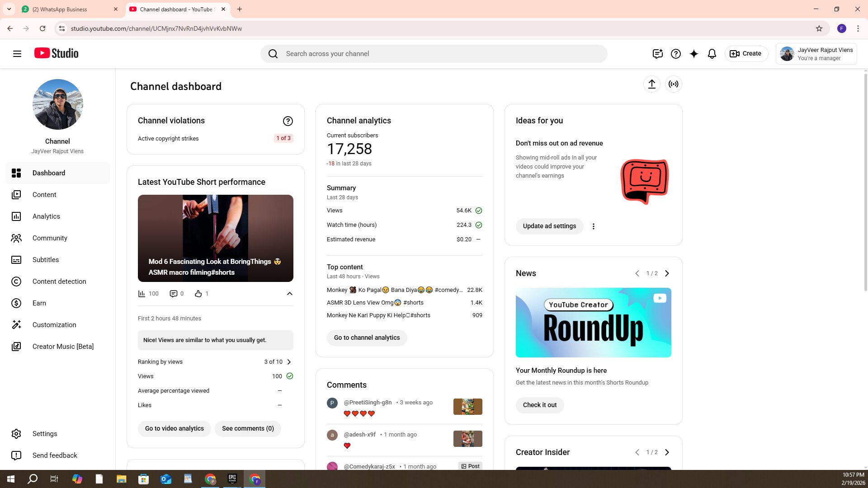The width and height of the screenshot is (868, 488).
Task: Click the Search across your channel field
Action: pyautogui.click(x=434, y=54)
